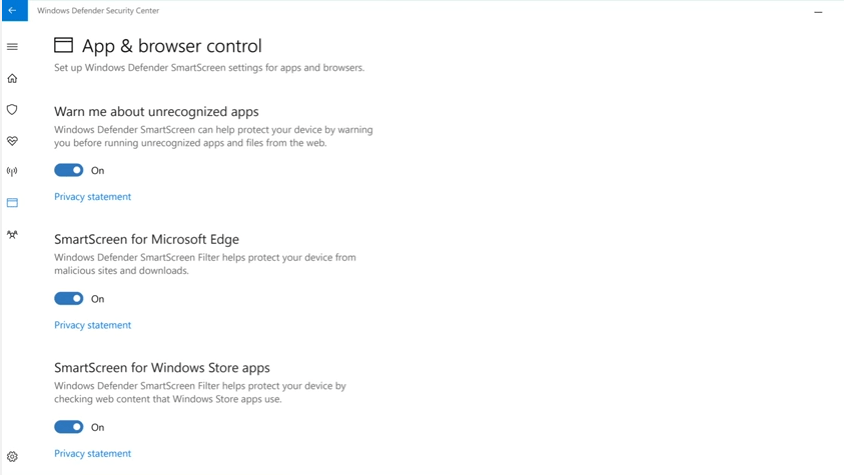Disable SmartScreen for Microsoft Edge toggle

click(69, 299)
